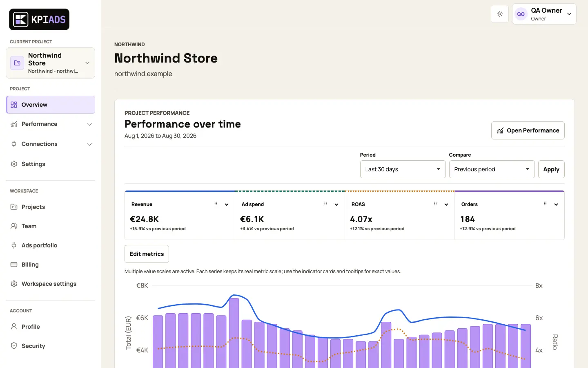Click the Billing card icon
Screen dimensions: 588x368
14,265
